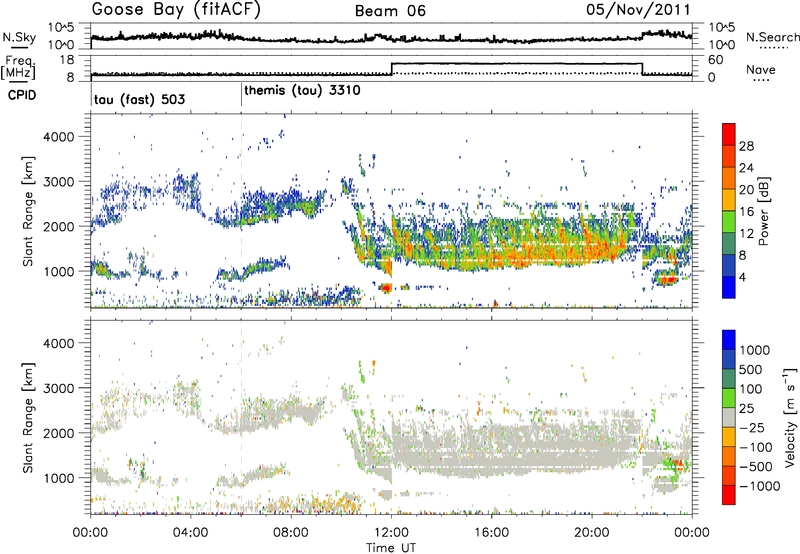800x554 pixels.
Task: Click the 'Beam 06' label
Action: coord(390,11)
